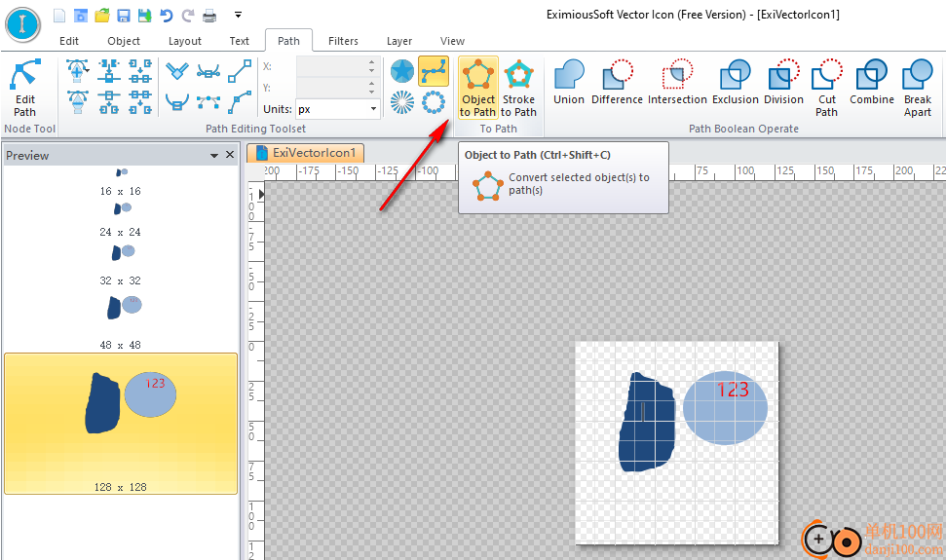This screenshot has width=946, height=560.
Task: Open file with the folder icon
Action: coord(102,15)
